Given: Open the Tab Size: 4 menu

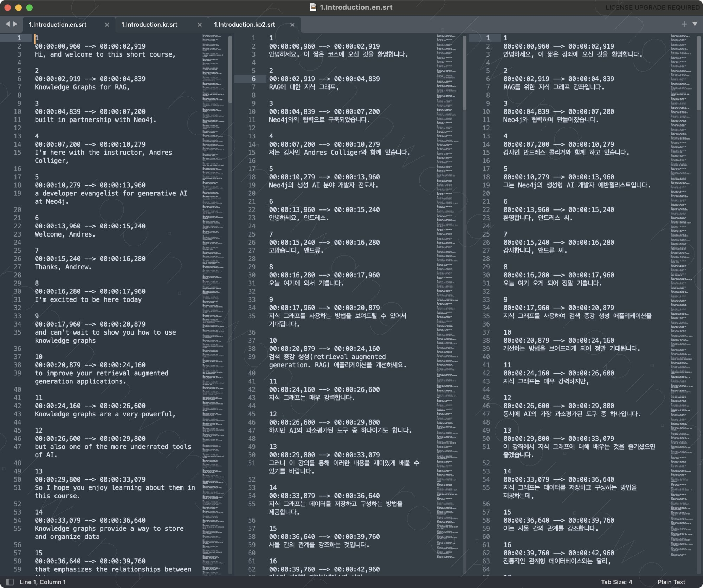Looking at the screenshot, I should pos(616,582).
